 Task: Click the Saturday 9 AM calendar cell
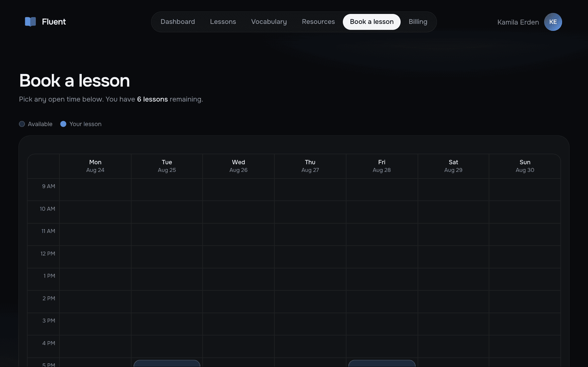tap(453, 189)
